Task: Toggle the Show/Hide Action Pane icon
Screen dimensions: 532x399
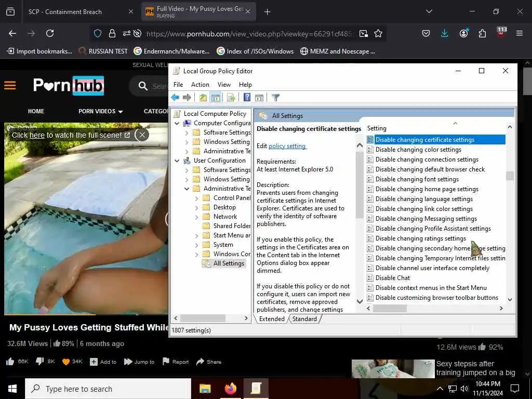Action: tap(259, 98)
